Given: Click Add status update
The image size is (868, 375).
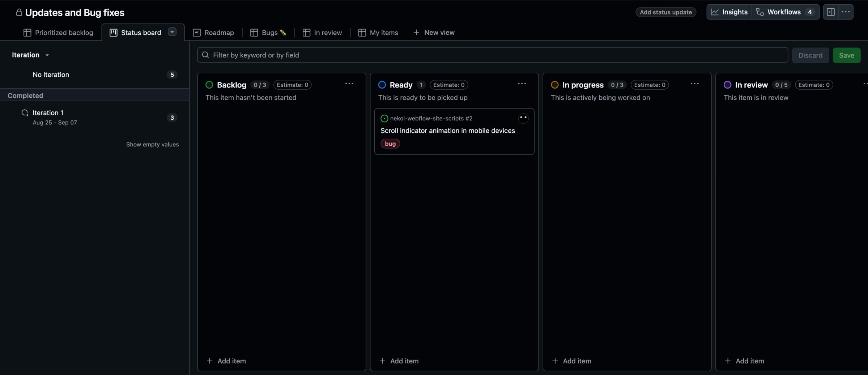Looking at the screenshot, I should (666, 12).
